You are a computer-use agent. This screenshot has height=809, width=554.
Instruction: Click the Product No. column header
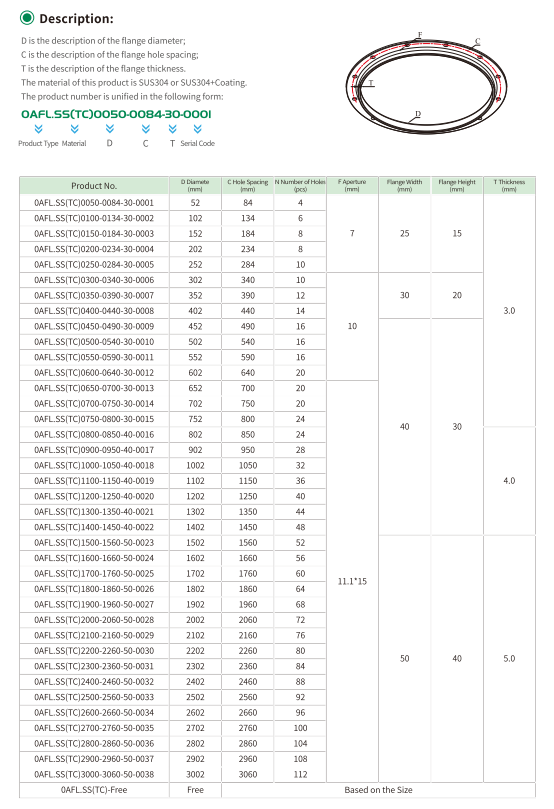(x=94, y=186)
